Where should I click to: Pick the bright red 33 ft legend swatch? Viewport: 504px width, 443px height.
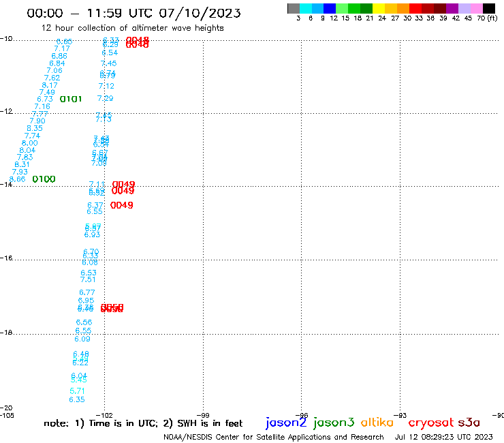coord(415,8)
